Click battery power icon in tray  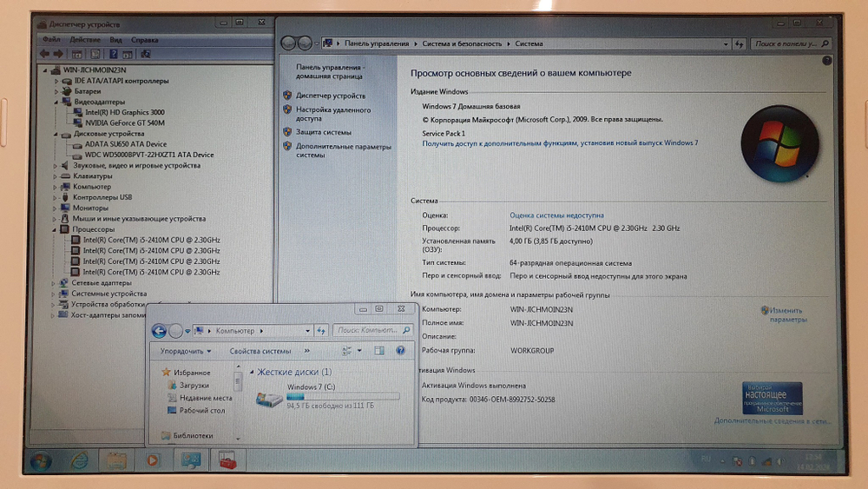click(752, 461)
